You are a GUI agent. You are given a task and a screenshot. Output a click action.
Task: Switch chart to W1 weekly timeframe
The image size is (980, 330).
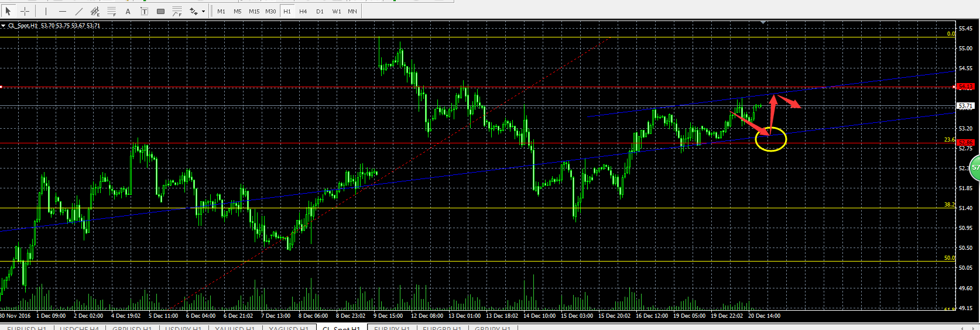(337, 11)
